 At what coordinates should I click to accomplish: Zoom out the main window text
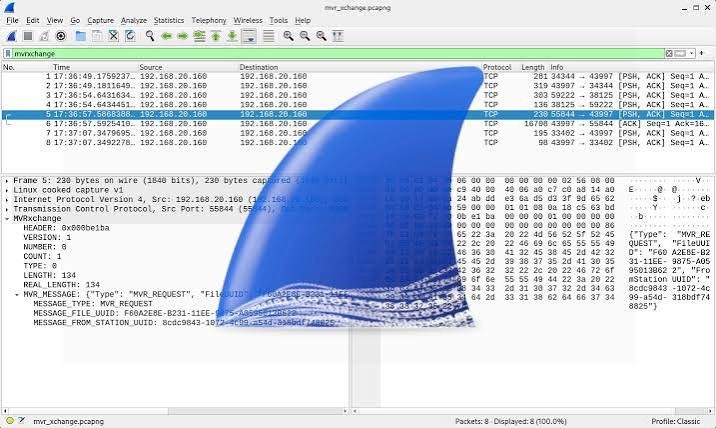coord(305,36)
